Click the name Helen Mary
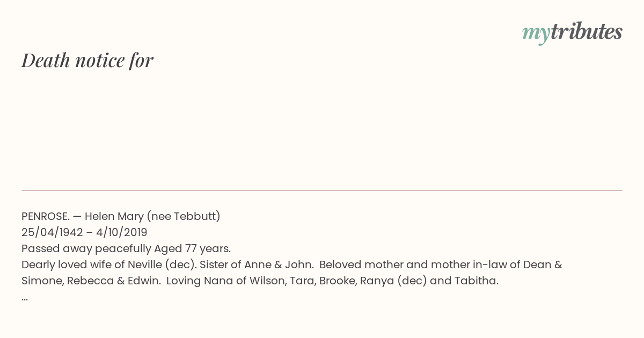This screenshot has height=338, width=644. click(x=114, y=216)
